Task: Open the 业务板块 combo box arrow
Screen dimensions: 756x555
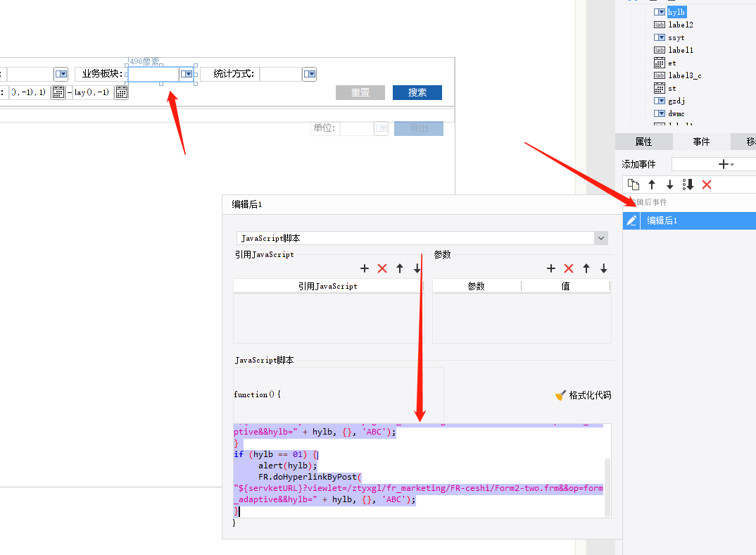Action: point(187,74)
